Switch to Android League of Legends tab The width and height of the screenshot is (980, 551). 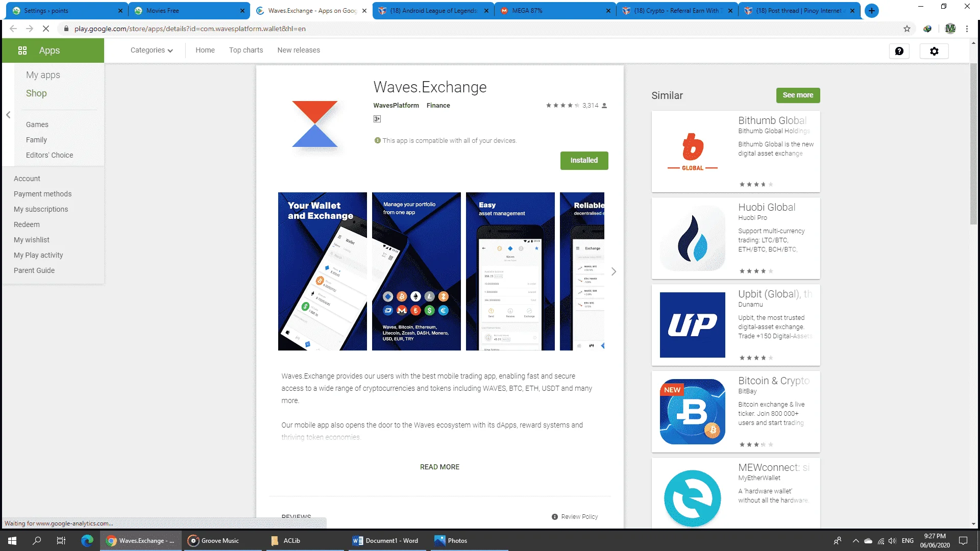[x=433, y=11]
